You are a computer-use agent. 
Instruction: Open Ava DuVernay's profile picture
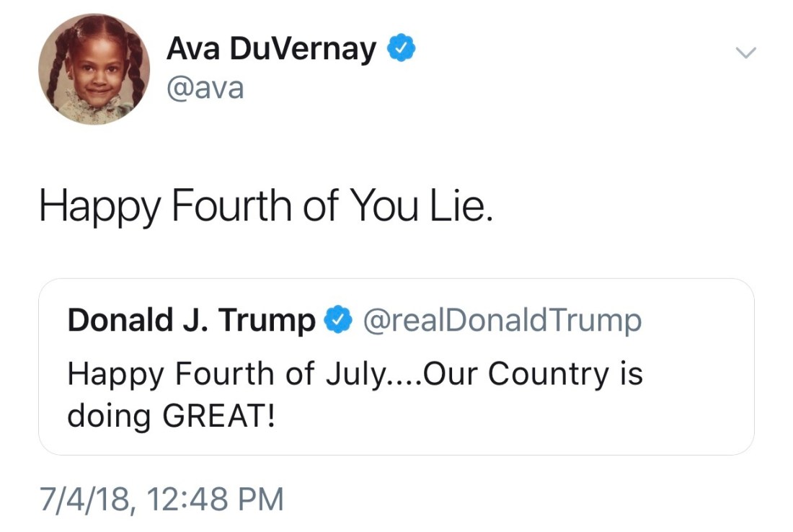[x=94, y=69]
